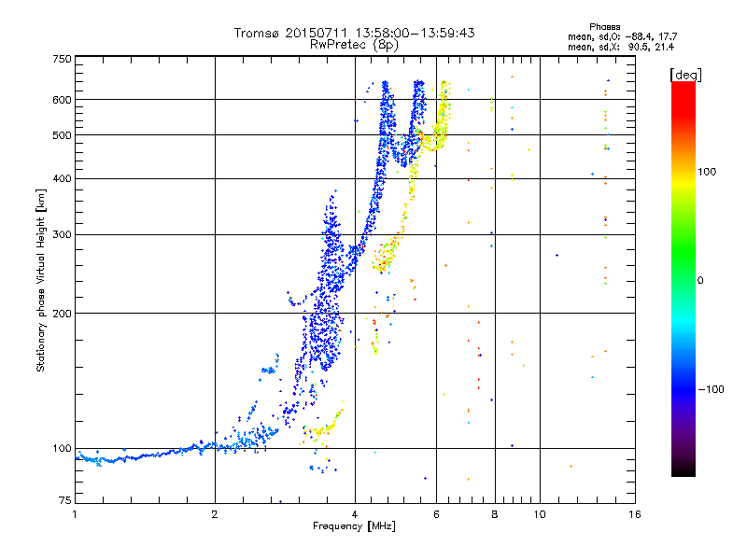The width and height of the screenshot is (747, 560).
Task: Click the x-axis label 'Frequency [MHz]'
Action: pyautogui.click(x=354, y=526)
